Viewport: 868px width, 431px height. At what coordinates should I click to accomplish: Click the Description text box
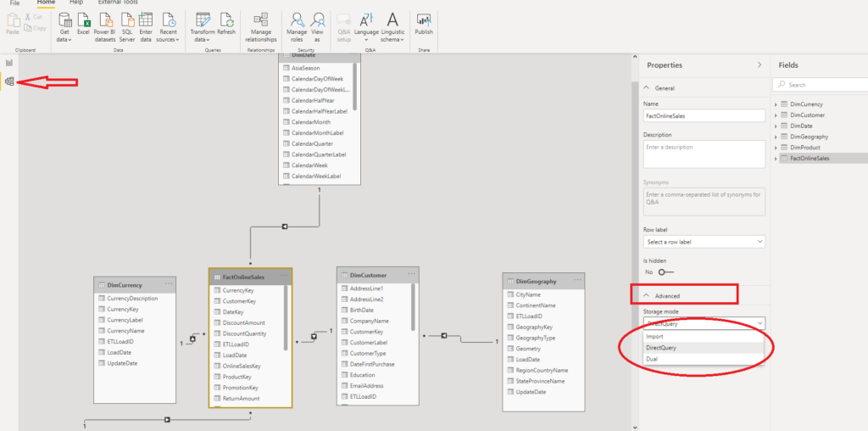pos(704,154)
